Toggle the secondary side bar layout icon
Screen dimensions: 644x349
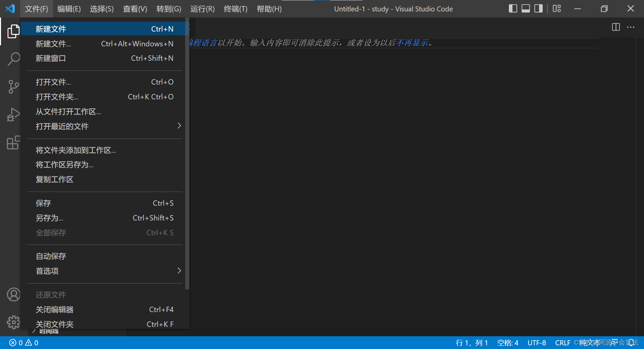click(538, 8)
